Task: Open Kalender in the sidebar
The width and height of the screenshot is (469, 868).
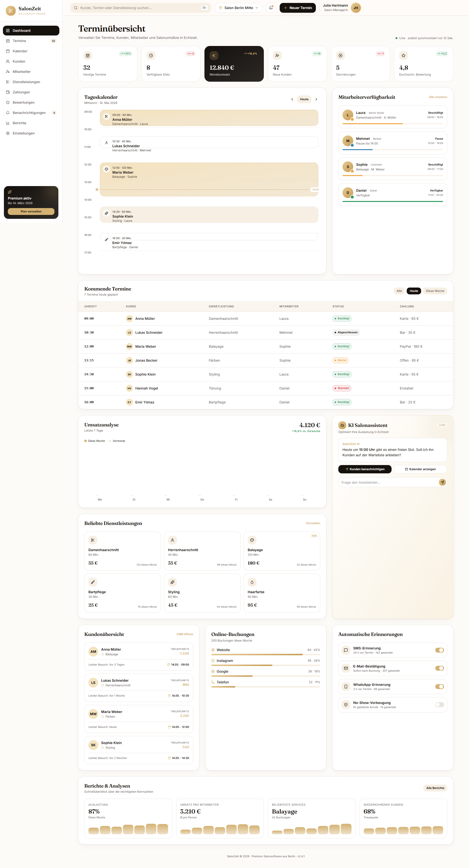Action: (31, 51)
